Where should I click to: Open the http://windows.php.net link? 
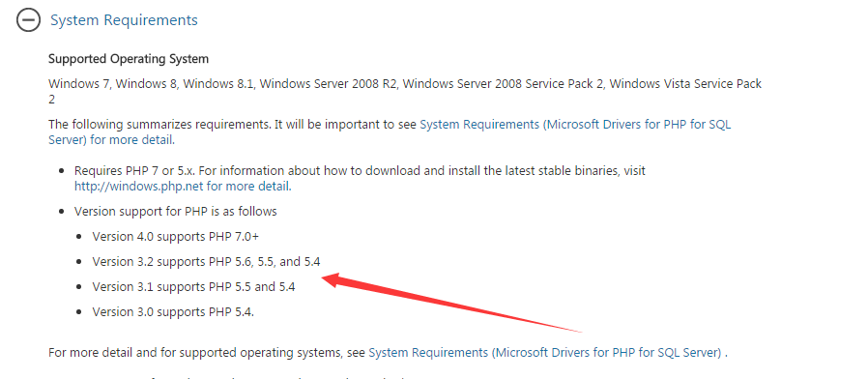click(183, 187)
